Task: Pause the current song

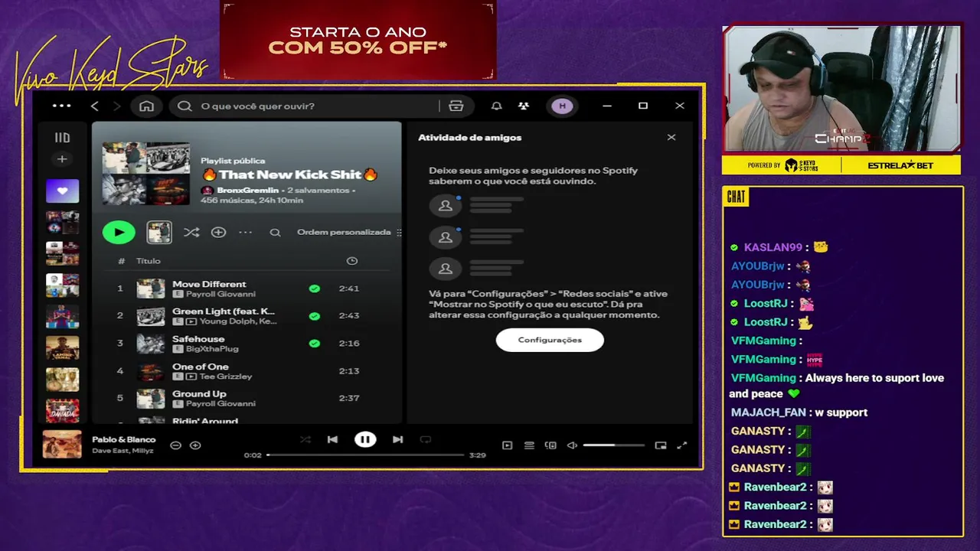Action: point(365,439)
